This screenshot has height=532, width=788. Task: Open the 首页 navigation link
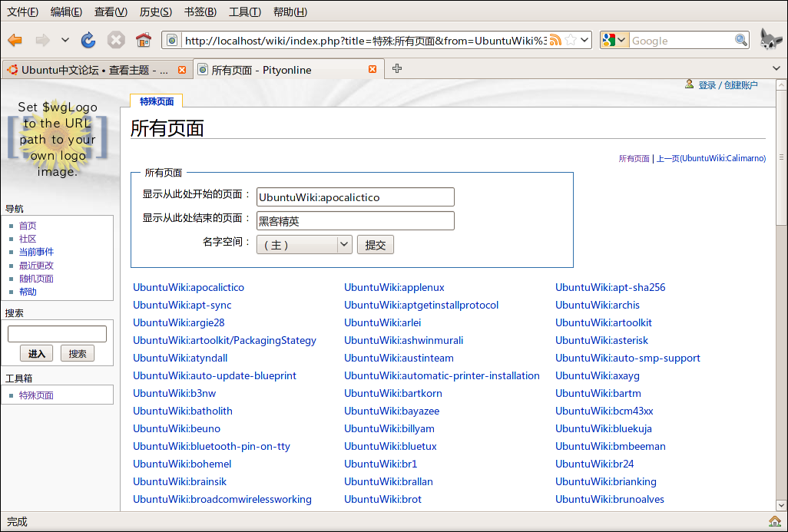[28, 226]
